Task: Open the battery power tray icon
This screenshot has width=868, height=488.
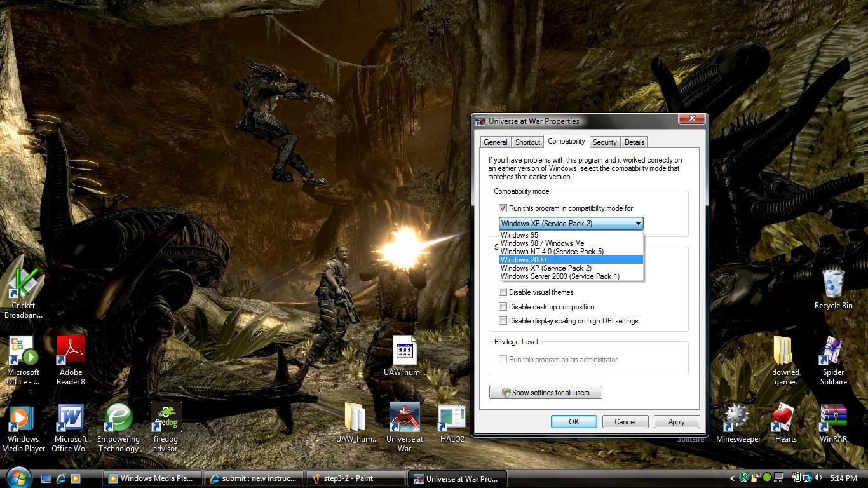Action: [x=795, y=478]
